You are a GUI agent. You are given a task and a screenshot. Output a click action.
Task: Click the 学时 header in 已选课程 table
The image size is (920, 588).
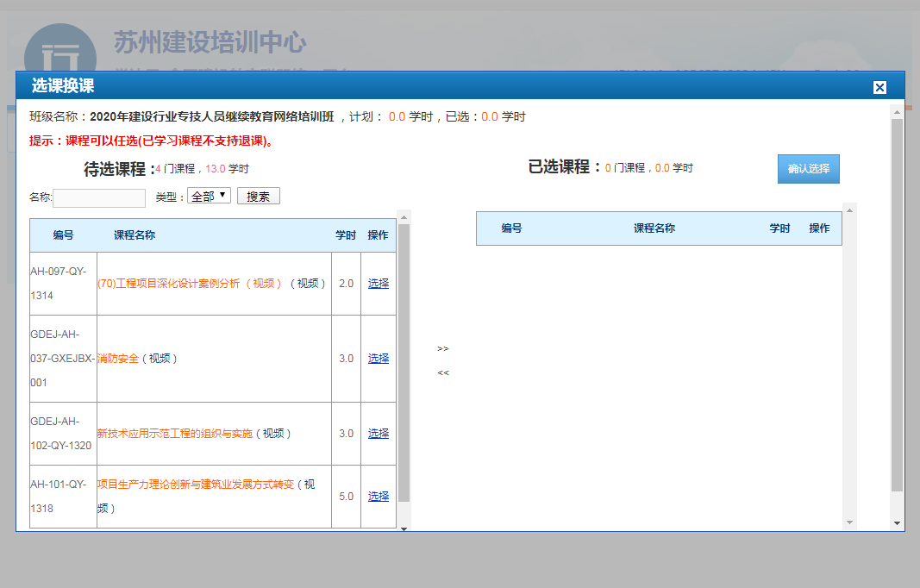(x=779, y=228)
